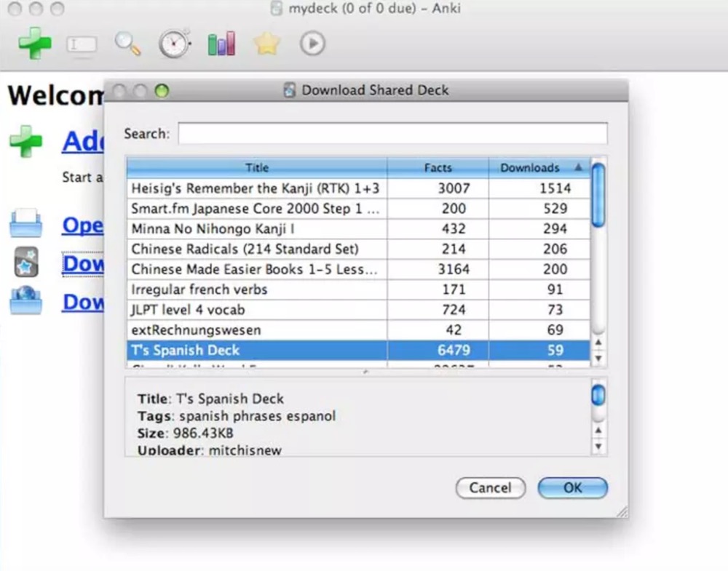
Task: Select Minna No Nihongo Kanji I row
Action: (x=358, y=228)
